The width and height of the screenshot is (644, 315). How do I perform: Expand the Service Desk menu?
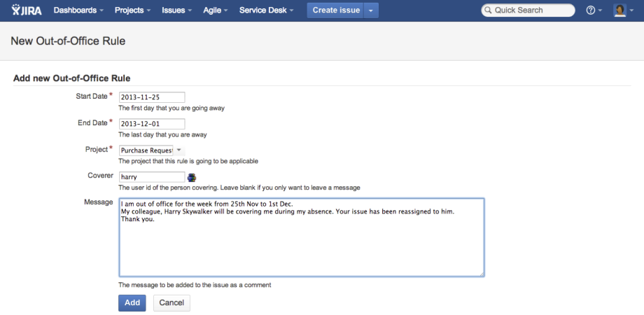point(266,10)
